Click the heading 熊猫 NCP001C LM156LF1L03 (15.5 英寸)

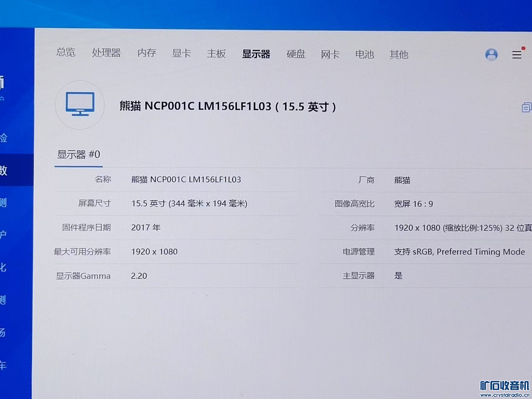tap(228, 106)
